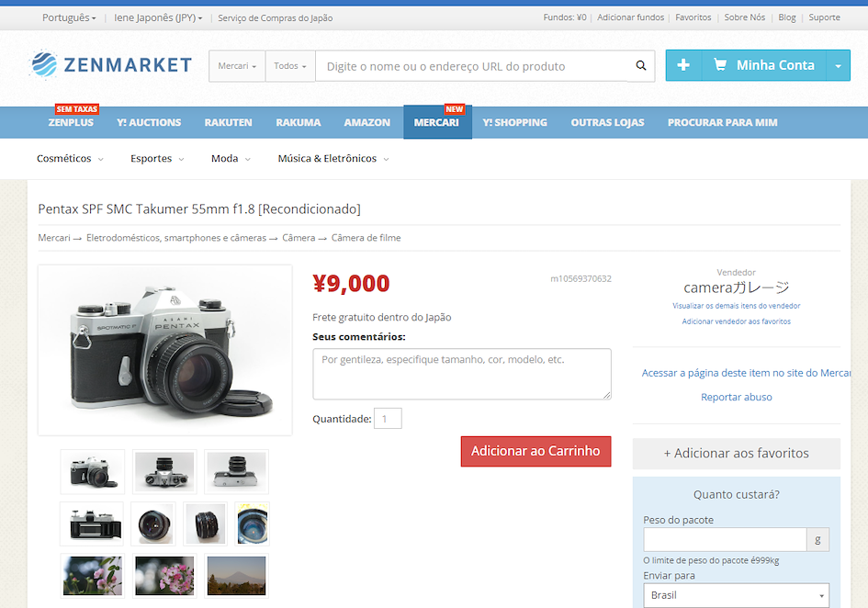Click the ZenMarket logo
Viewport: 868px width, 608px height.
(x=111, y=64)
